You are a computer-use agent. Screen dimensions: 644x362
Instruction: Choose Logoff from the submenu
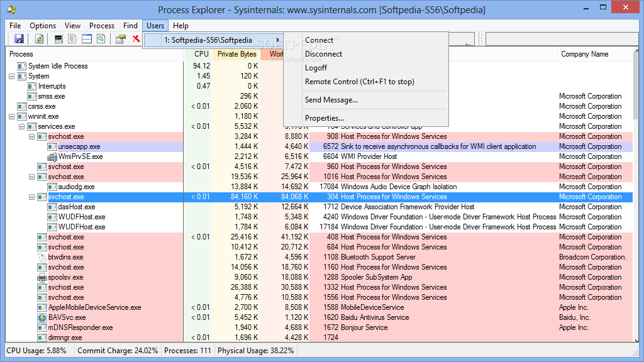[316, 68]
